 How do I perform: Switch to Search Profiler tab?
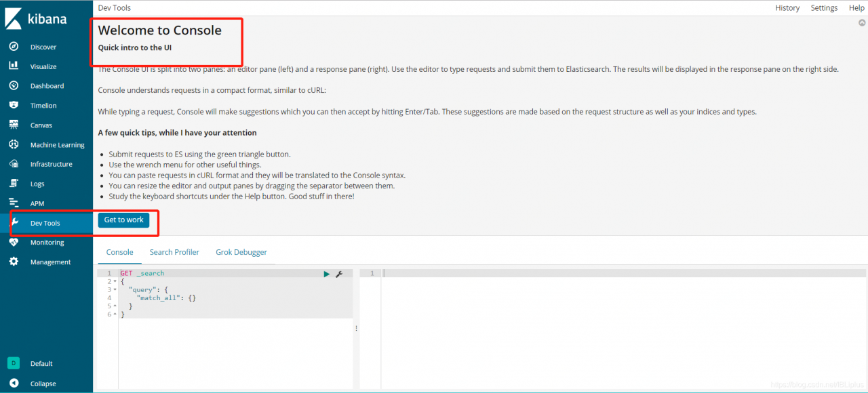click(x=174, y=252)
